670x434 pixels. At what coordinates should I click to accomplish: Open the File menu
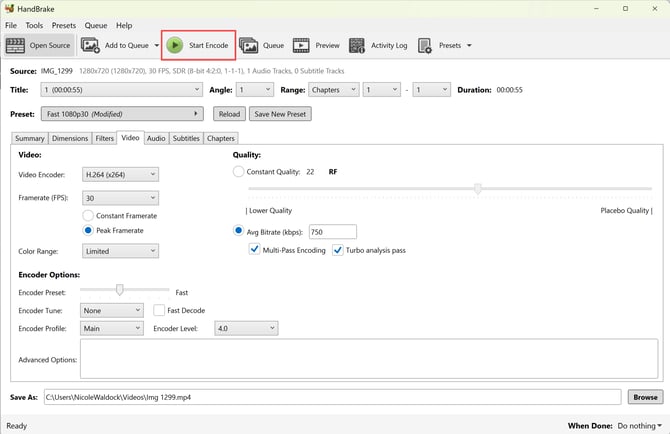11,25
